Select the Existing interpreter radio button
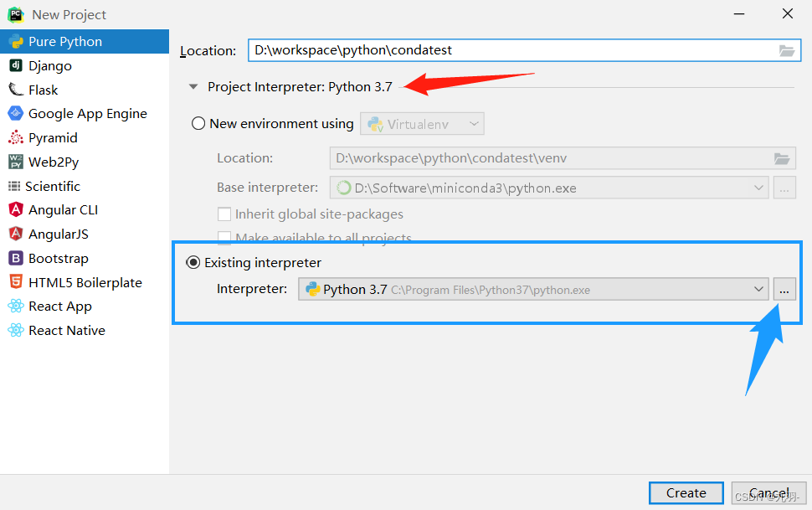812x510 pixels. (x=193, y=263)
